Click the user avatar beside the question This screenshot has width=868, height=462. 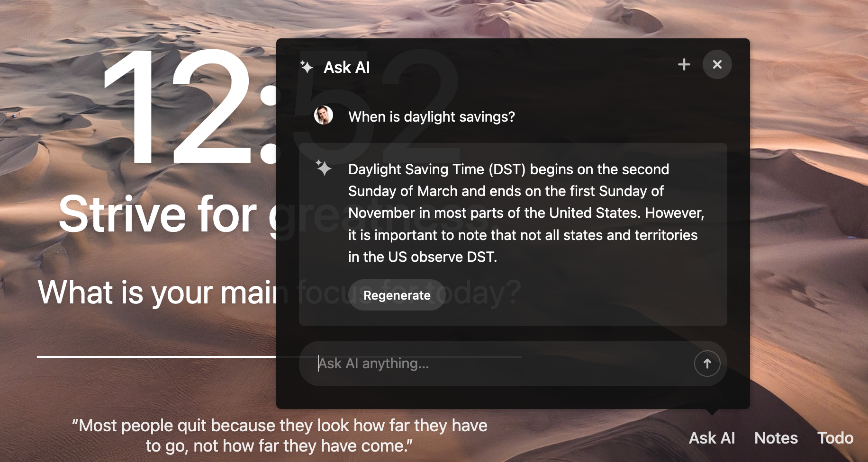(x=324, y=115)
